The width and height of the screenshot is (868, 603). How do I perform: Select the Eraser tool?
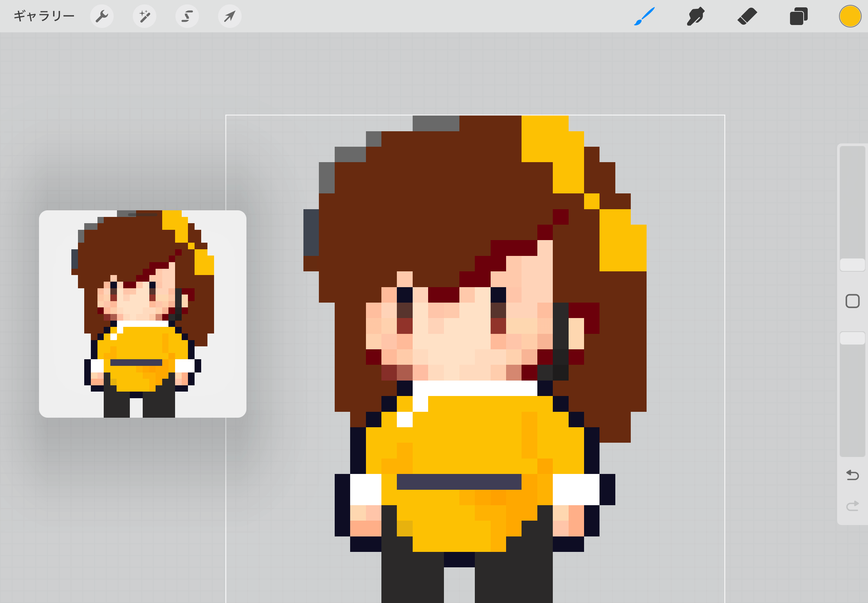tap(747, 16)
